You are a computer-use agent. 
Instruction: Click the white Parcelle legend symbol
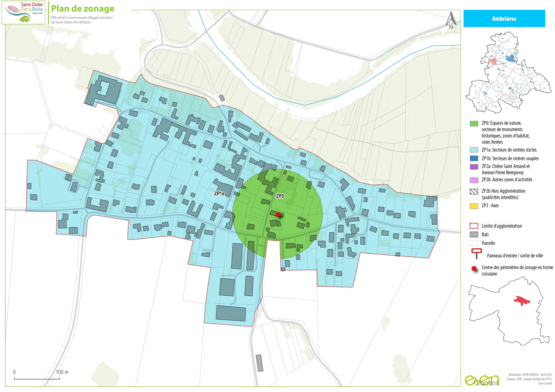coord(474,243)
